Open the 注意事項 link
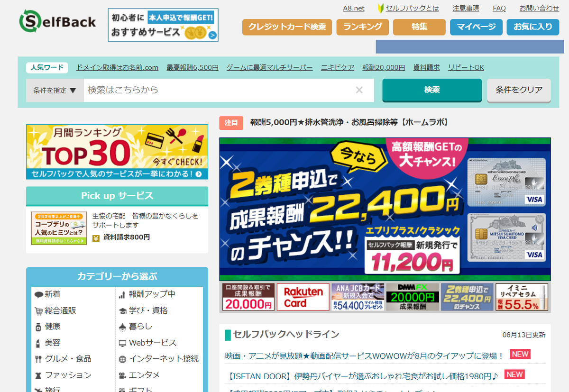The width and height of the screenshot is (569, 392). click(x=466, y=9)
